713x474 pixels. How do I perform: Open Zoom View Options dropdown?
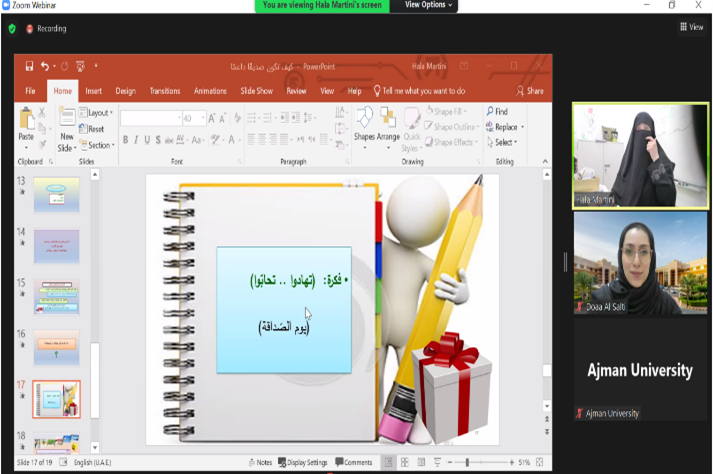click(x=429, y=5)
